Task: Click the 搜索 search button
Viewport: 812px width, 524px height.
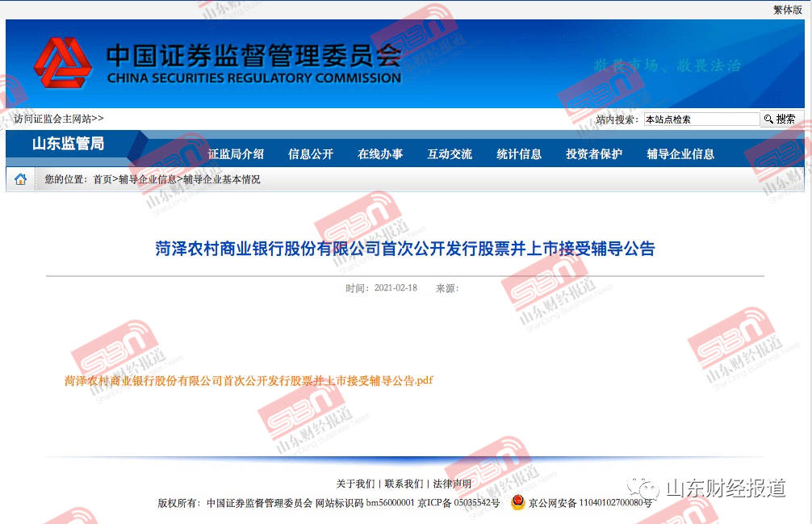Action: (x=781, y=119)
